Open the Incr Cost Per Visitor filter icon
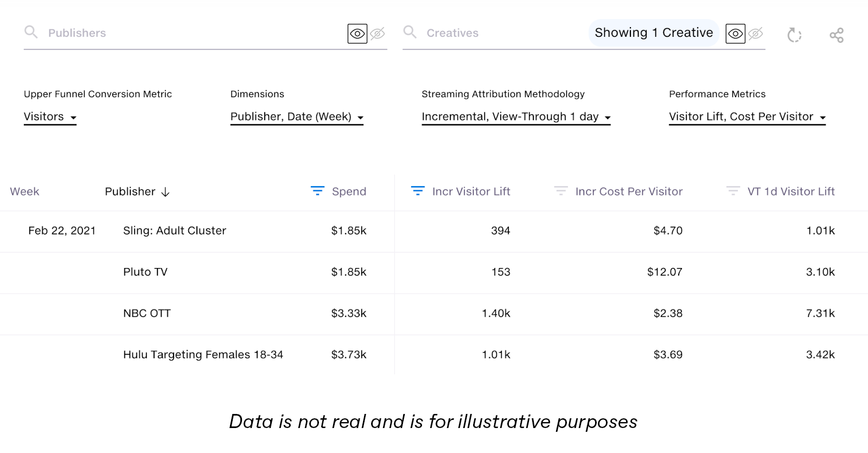868x453 pixels. pos(561,191)
